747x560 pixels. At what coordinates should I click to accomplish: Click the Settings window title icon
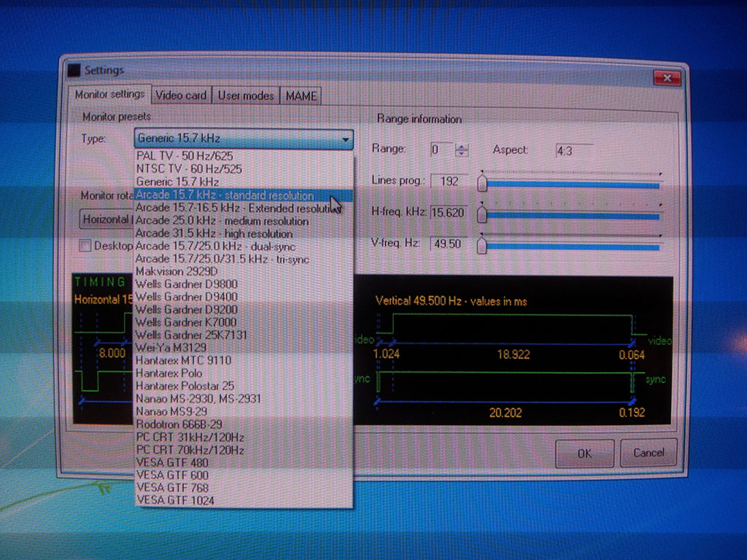[x=74, y=70]
